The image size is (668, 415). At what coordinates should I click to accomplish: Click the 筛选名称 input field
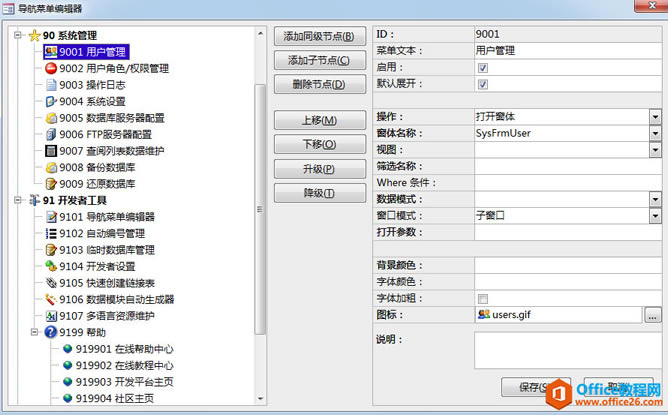pos(568,166)
